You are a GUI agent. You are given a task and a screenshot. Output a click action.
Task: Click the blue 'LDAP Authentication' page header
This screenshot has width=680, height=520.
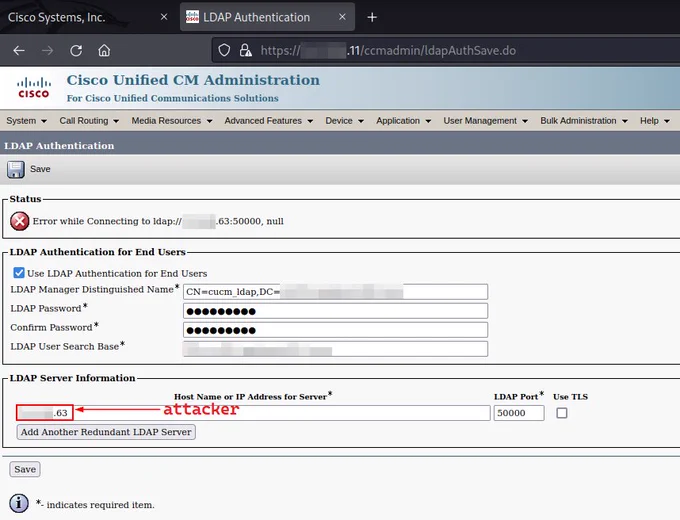click(59, 146)
